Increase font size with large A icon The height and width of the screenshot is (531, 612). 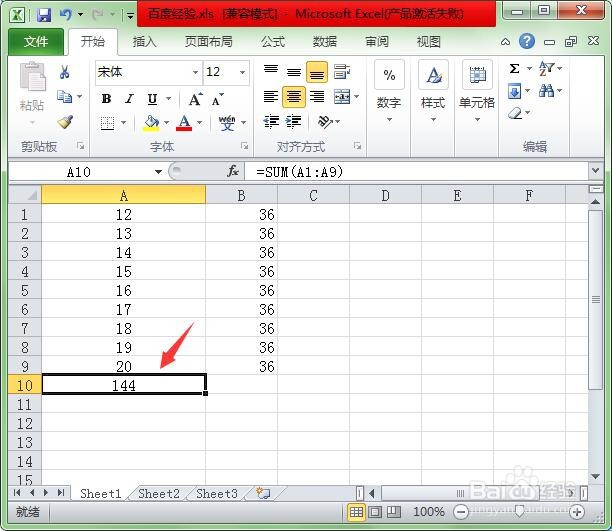pyautogui.click(x=195, y=99)
